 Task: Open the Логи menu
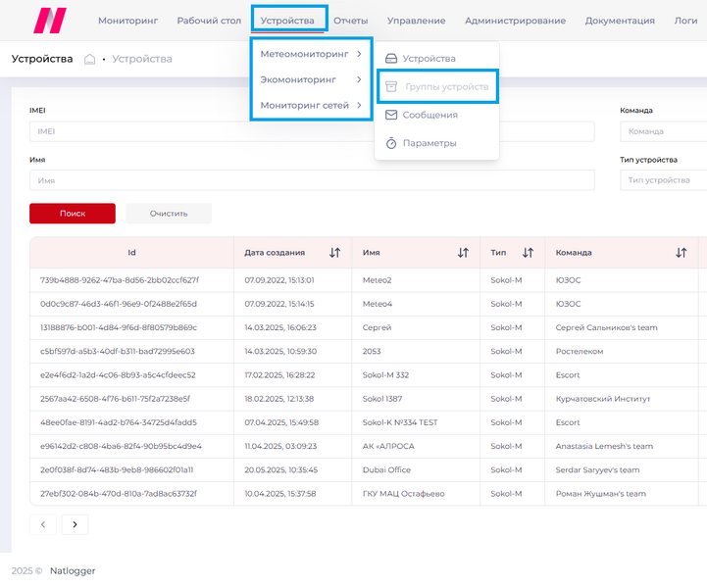[x=685, y=21]
